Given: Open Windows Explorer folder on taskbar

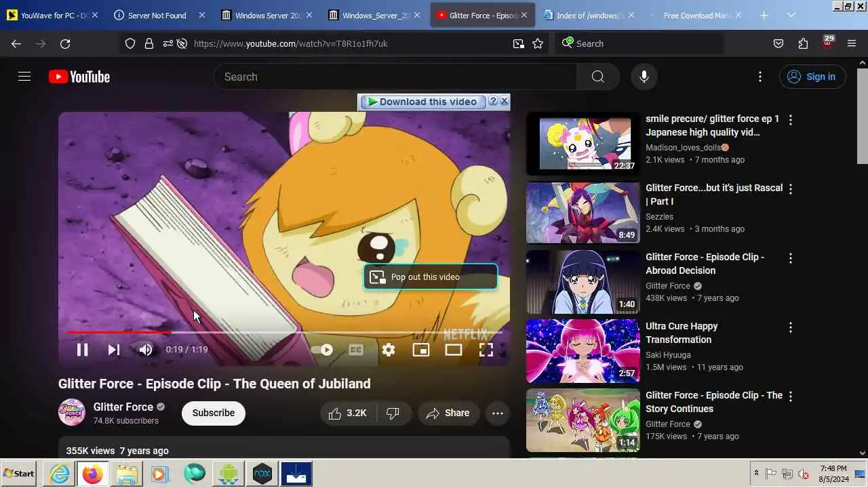Looking at the screenshot, I should 126,473.
